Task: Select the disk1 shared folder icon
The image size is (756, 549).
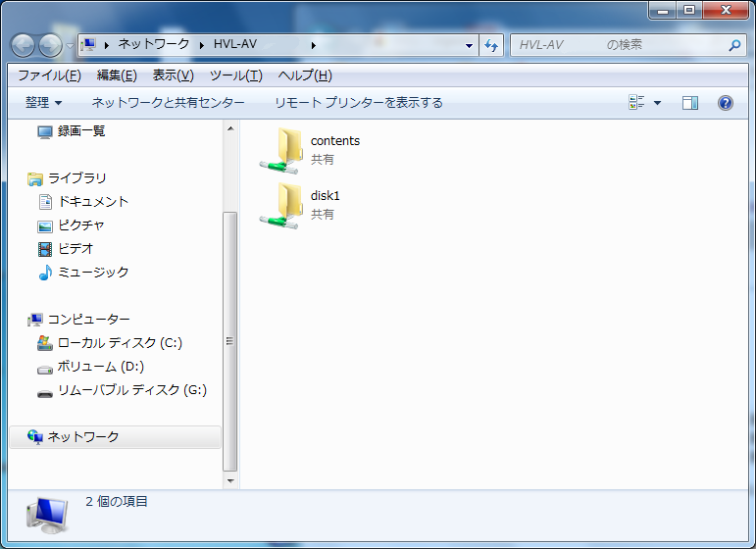Action: pyautogui.click(x=282, y=206)
